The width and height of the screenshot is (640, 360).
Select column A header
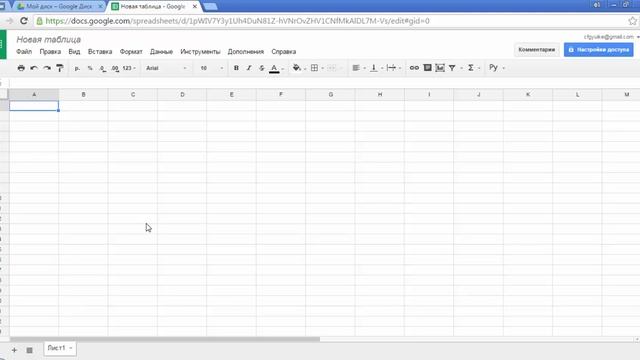[x=34, y=94]
